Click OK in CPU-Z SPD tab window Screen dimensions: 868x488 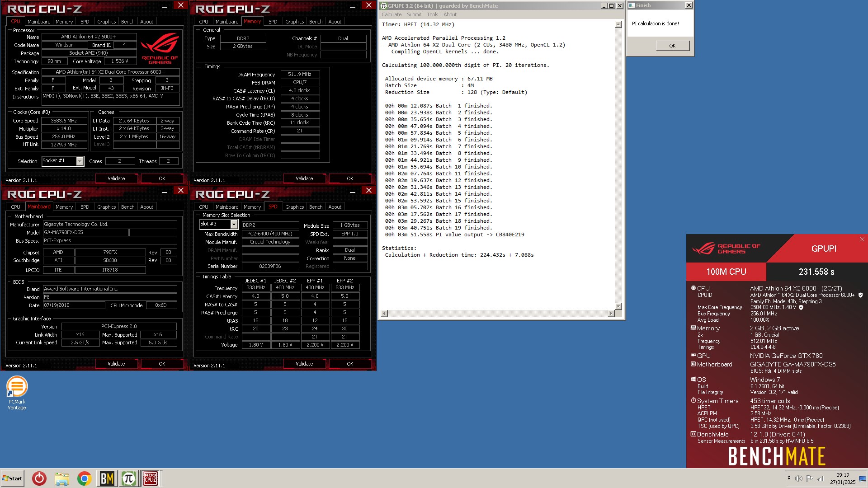coord(350,364)
